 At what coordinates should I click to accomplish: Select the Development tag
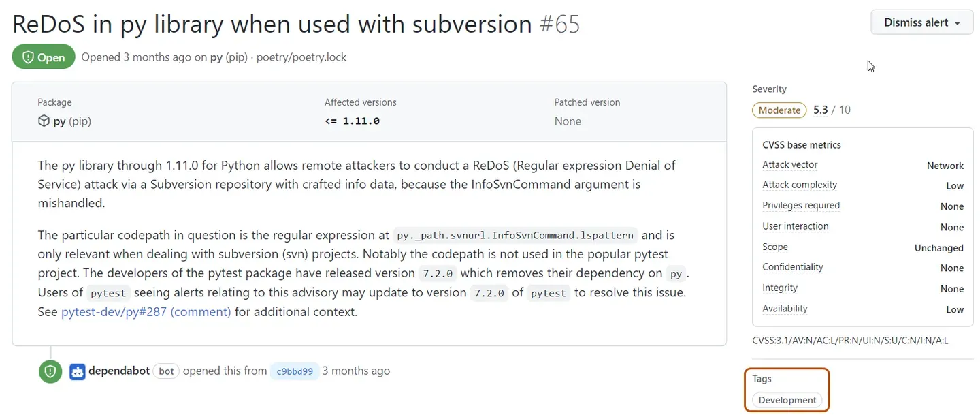[x=787, y=400]
